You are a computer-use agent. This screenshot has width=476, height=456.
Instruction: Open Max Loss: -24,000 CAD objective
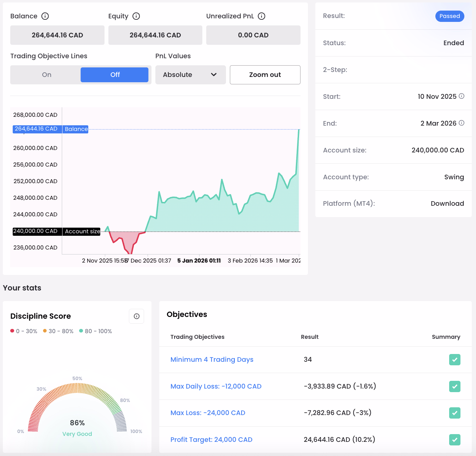tap(208, 413)
